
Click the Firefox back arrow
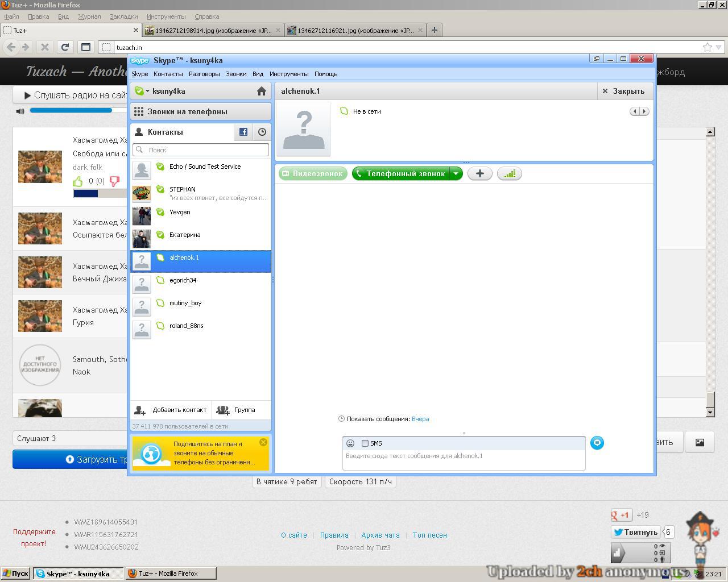pyautogui.click(x=11, y=47)
